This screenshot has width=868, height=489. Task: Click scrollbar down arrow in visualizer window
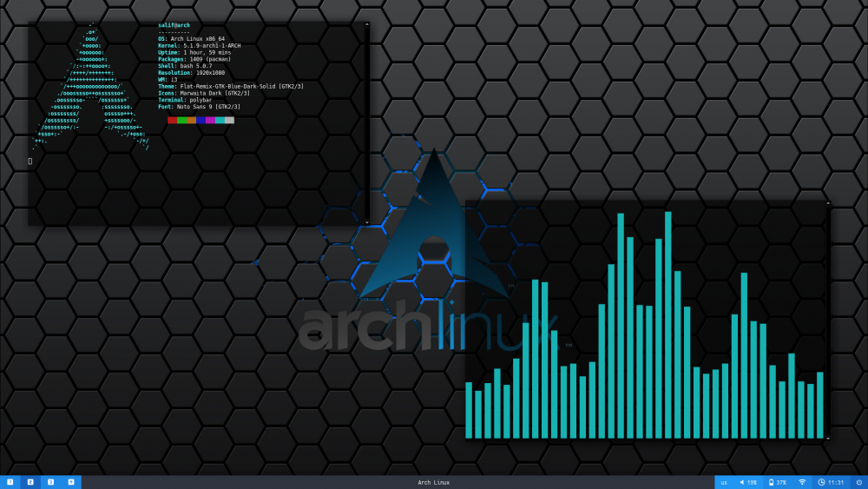[828, 439]
